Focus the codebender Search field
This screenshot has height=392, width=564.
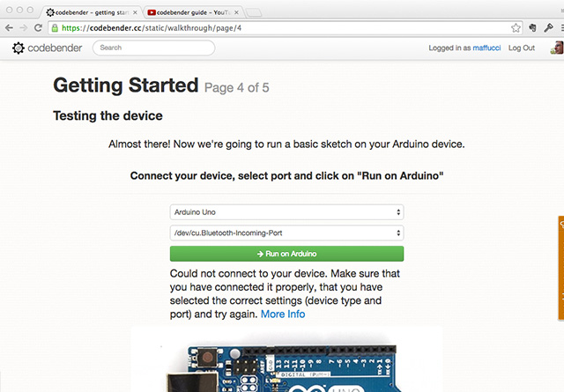[152, 48]
